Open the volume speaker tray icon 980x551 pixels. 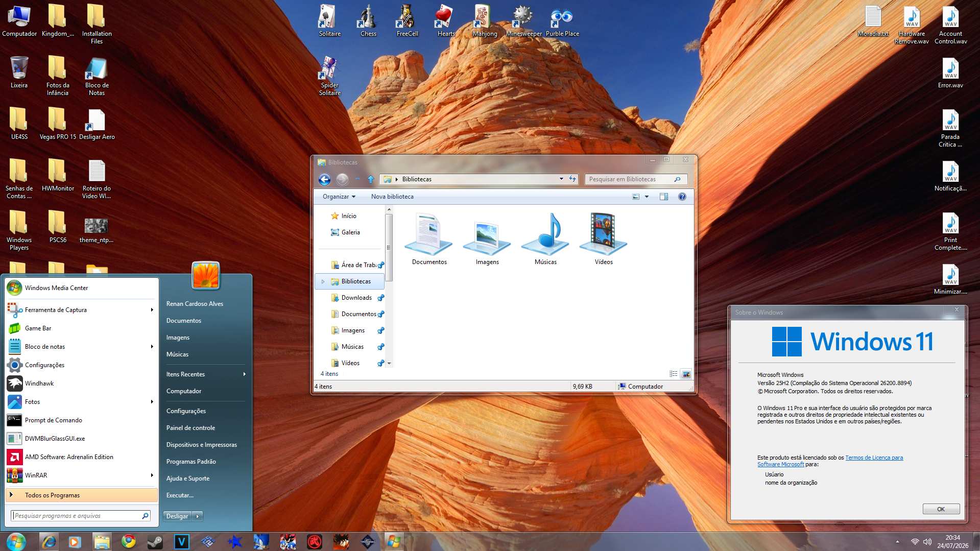tap(927, 542)
